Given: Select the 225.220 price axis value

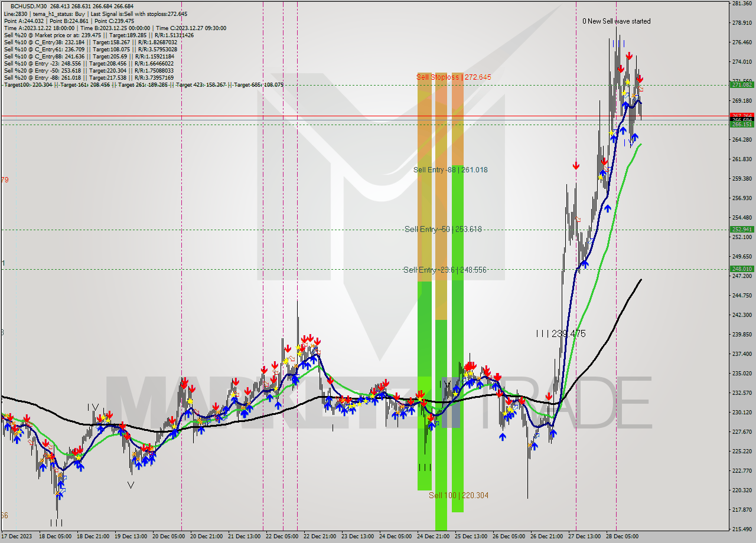Looking at the screenshot, I should click(742, 452).
